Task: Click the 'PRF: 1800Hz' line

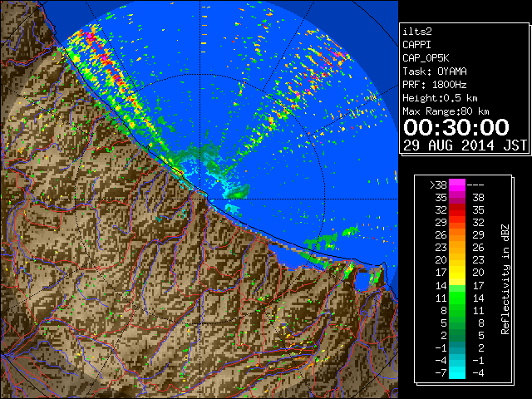Action: (435, 85)
